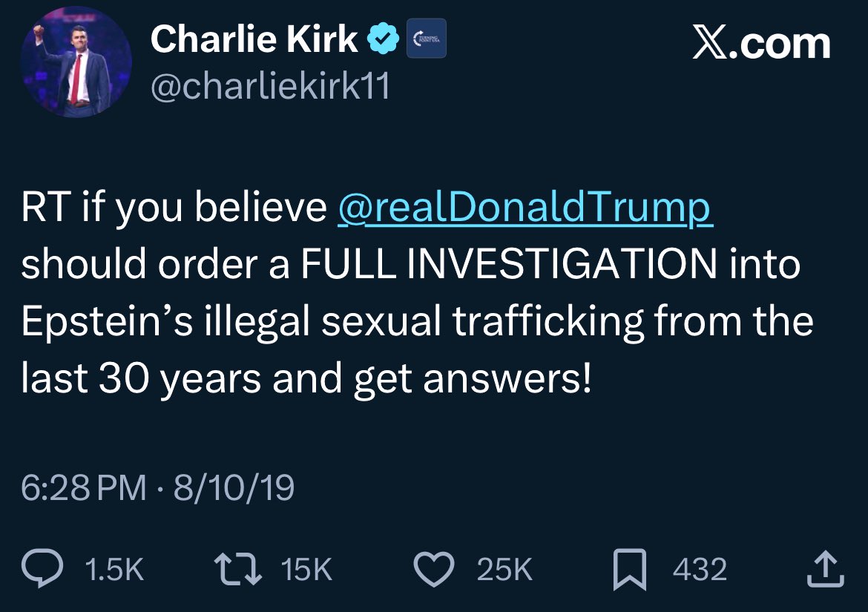
Task: View the 1.5K replies count
Action: click(114, 570)
